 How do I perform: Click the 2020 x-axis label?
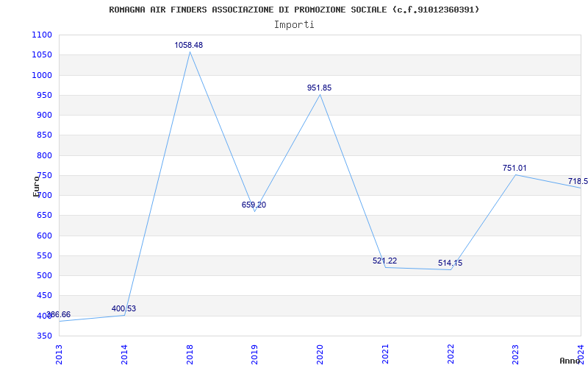click(320, 354)
